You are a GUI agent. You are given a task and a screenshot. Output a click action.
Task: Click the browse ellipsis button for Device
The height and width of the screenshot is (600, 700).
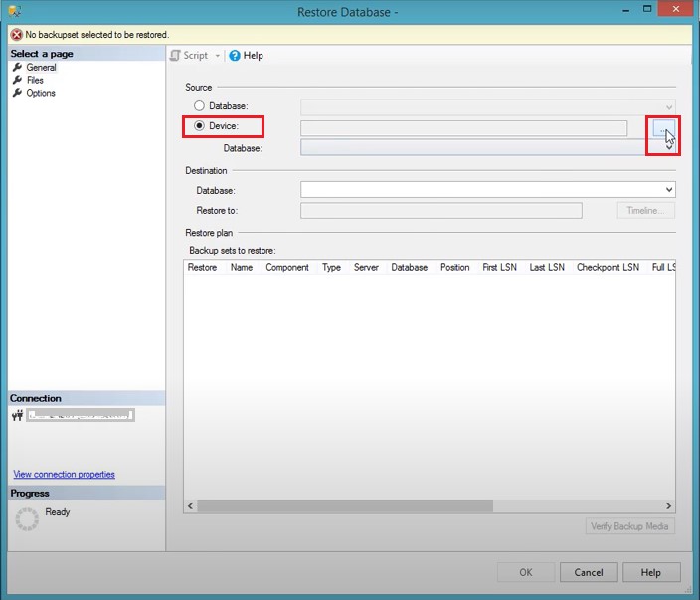[x=662, y=128]
